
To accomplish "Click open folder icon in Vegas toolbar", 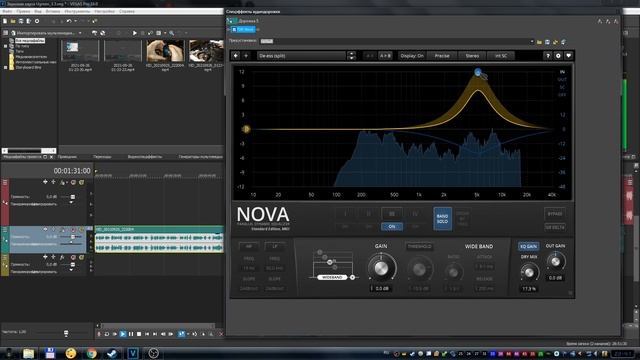I will (13, 21).
